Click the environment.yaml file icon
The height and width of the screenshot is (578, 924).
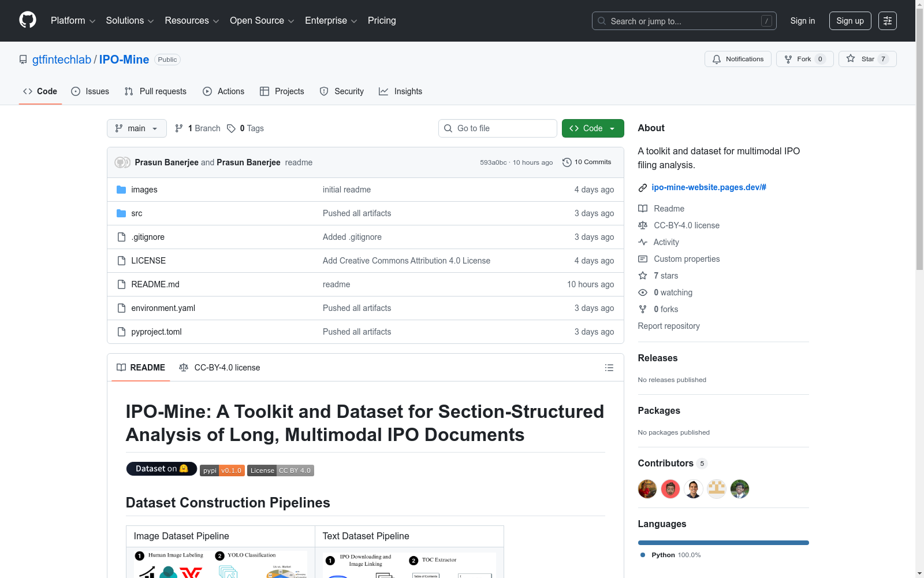(x=121, y=308)
